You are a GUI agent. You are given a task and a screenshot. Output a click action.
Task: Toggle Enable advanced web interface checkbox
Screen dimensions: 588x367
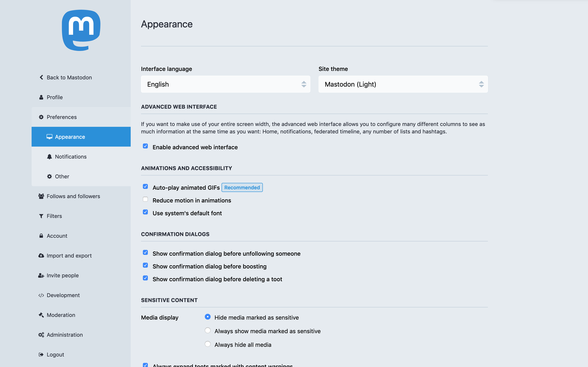point(145,147)
